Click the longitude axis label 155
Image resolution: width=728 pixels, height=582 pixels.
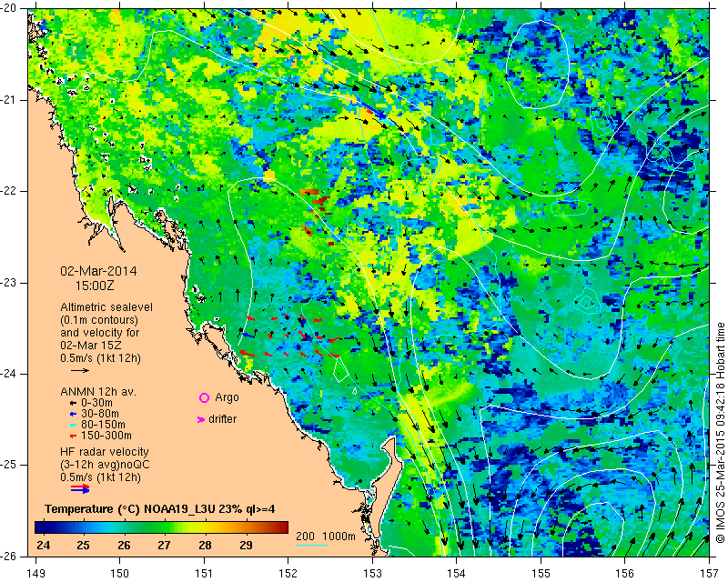(541, 574)
